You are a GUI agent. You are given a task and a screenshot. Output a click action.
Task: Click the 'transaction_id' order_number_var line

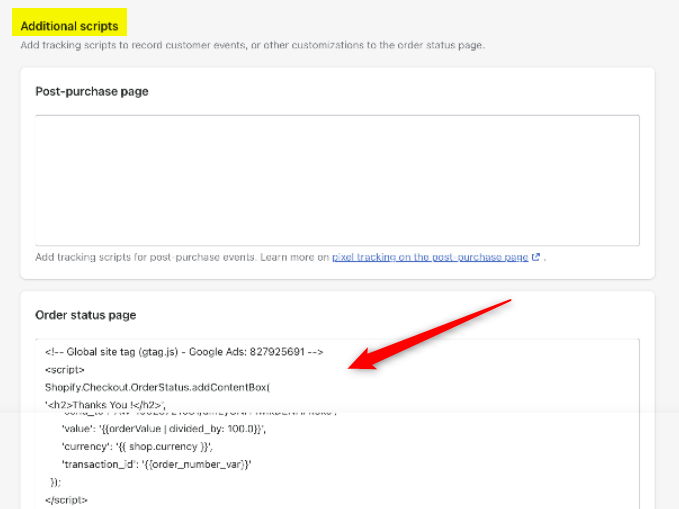[x=155, y=464]
